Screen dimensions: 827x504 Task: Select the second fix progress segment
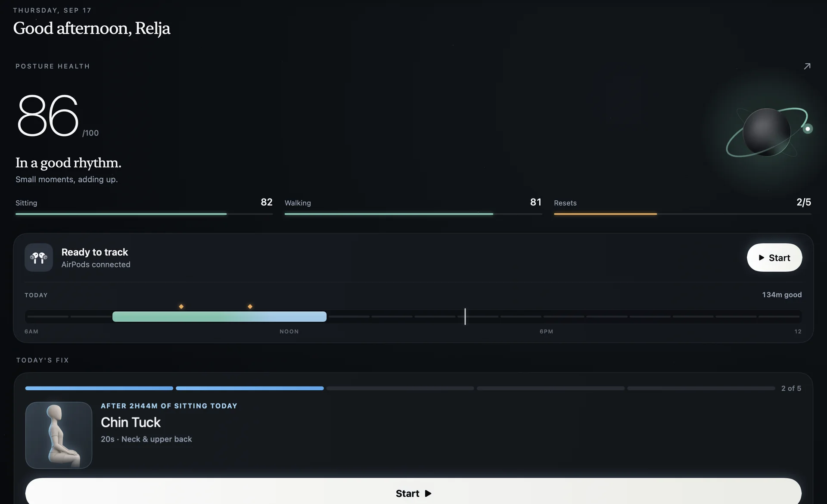coord(250,388)
